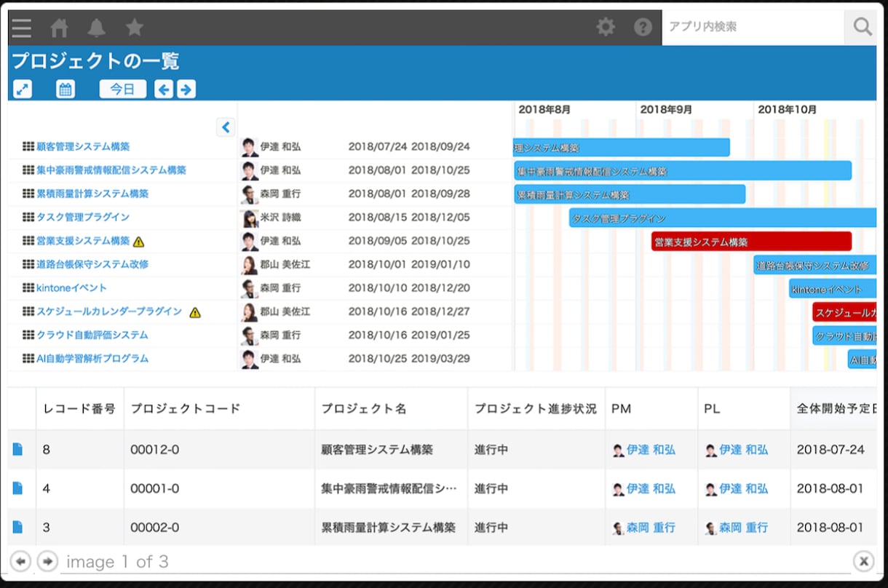888x588 pixels.
Task: Select the red 営業支援システム構築 Gantt bar
Action: click(x=751, y=242)
